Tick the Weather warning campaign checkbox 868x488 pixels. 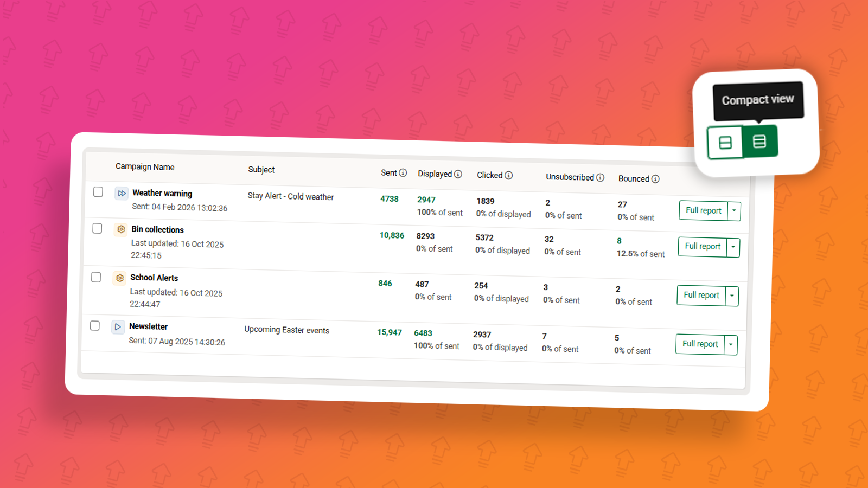98,192
